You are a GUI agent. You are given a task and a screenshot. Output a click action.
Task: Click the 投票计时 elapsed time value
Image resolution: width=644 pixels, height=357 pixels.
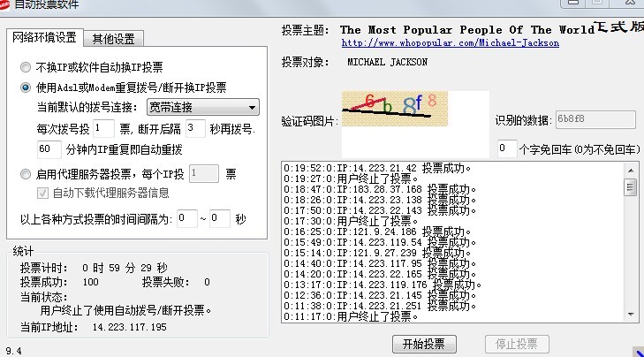click(125, 269)
